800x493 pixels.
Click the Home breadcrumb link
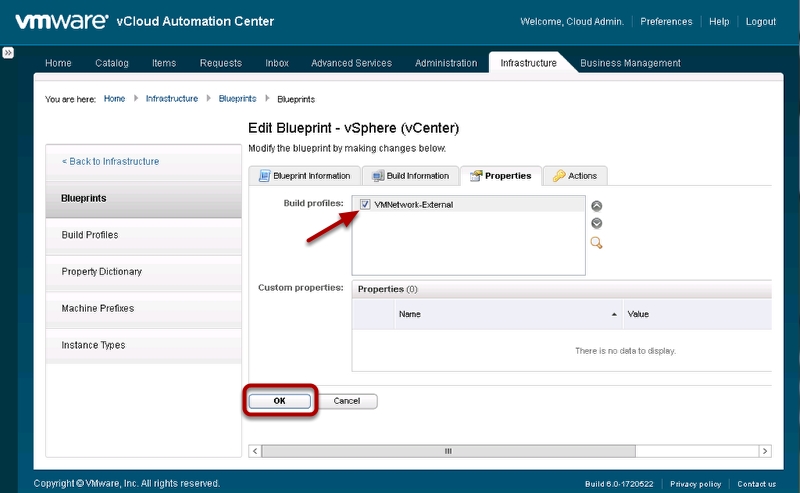[x=114, y=98]
